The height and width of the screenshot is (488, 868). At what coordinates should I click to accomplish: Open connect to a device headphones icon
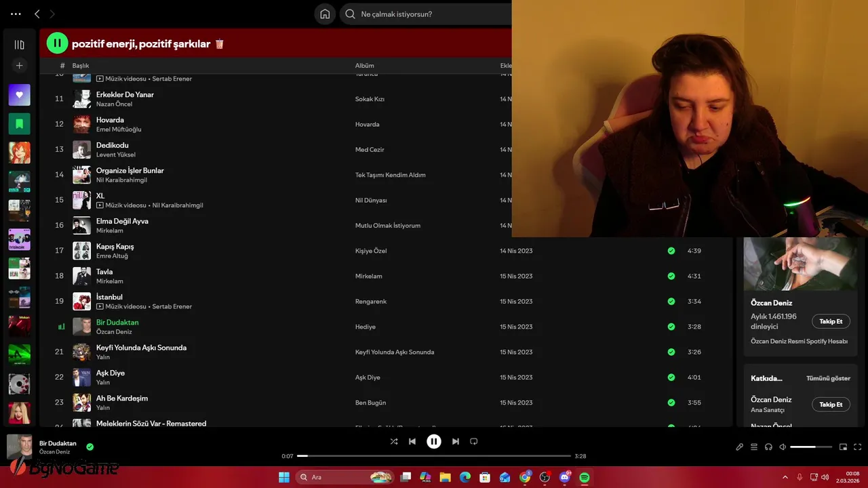tap(768, 447)
